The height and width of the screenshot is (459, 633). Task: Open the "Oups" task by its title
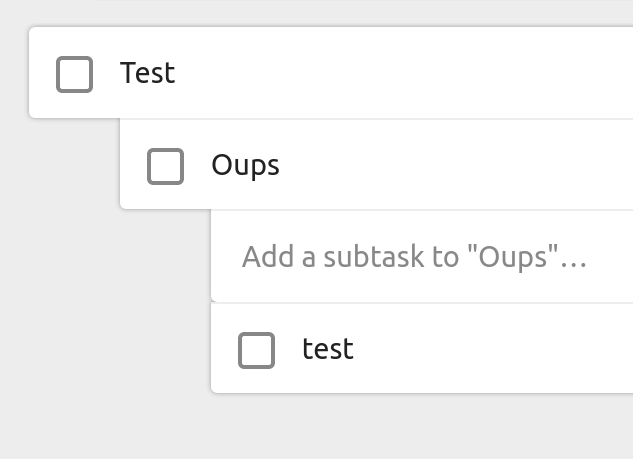pos(245,165)
